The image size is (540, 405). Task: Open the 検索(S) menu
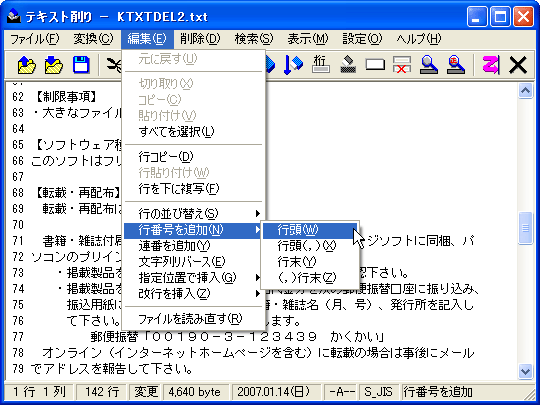pyautogui.click(x=254, y=39)
